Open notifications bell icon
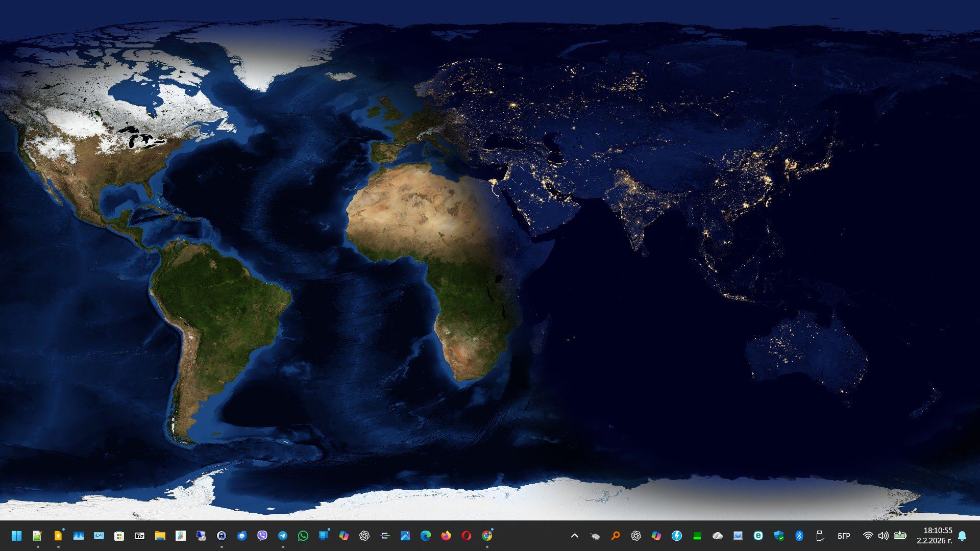980x551 pixels. [x=962, y=536]
